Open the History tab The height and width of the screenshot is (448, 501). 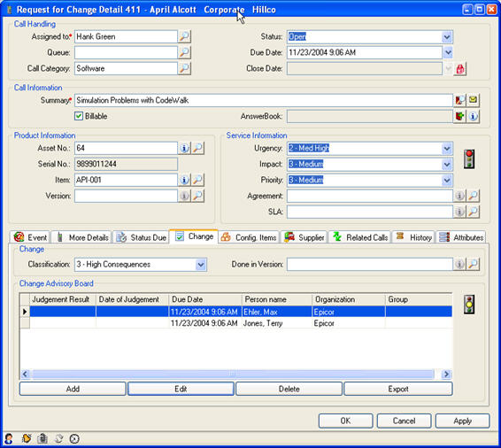tap(413, 237)
